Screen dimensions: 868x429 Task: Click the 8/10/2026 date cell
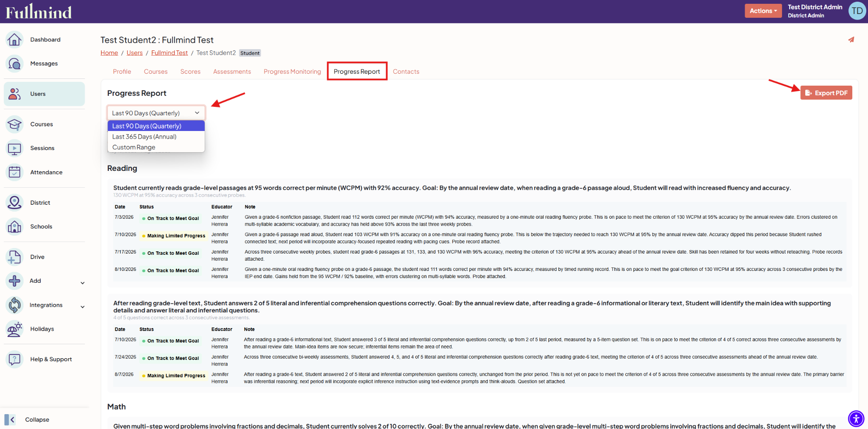click(x=125, y=269)
